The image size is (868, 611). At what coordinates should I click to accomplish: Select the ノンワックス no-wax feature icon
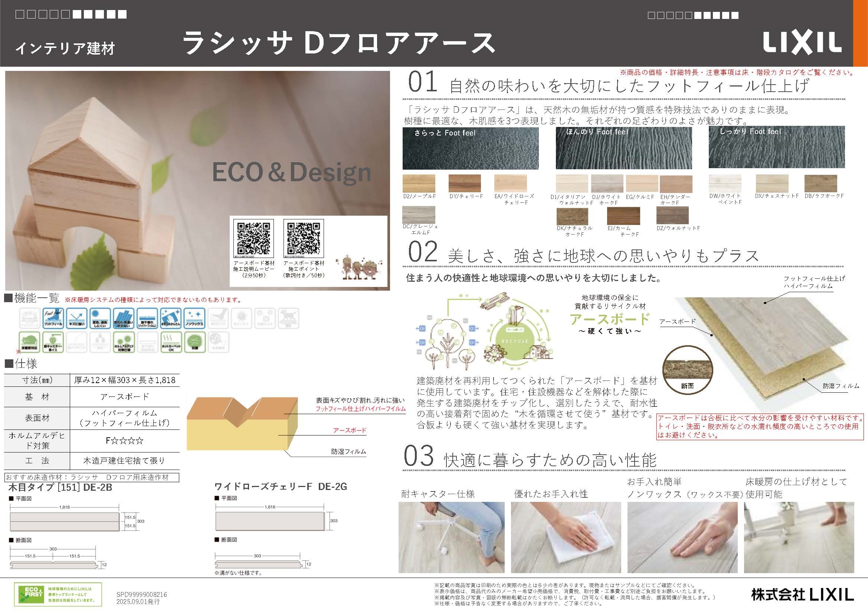[x=195, y=318]
